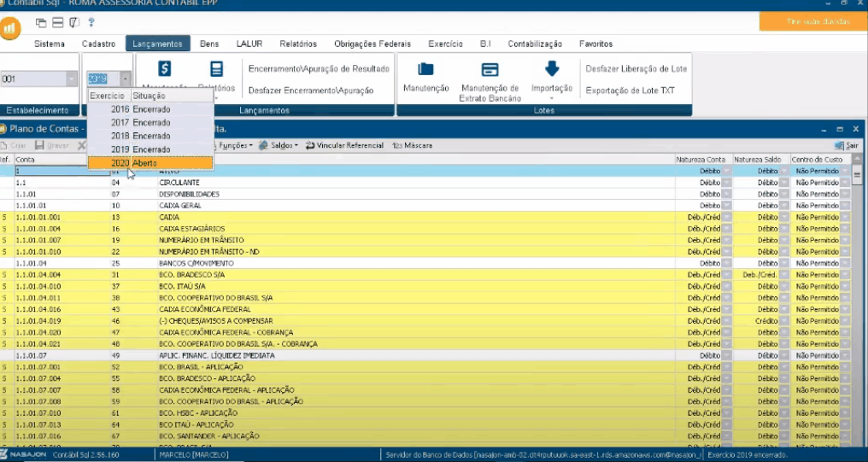
Task: Open the Favoritos menu
Action: [595, 44]
